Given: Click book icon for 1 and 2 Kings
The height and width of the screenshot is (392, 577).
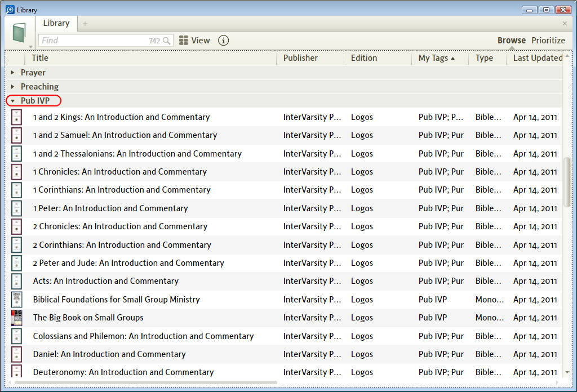Looking at the screenshot, I should [17, 117].
